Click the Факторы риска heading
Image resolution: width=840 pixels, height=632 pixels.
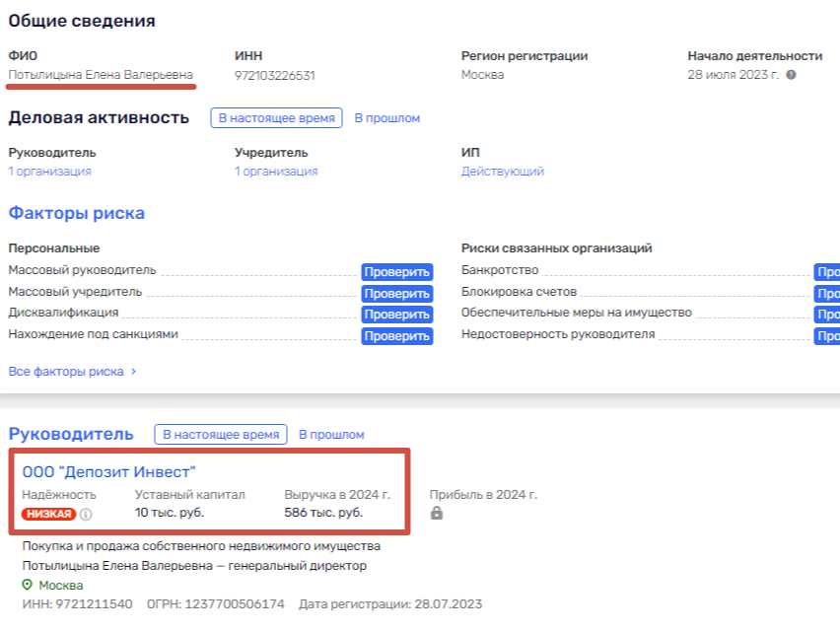[x=76, y=213]
